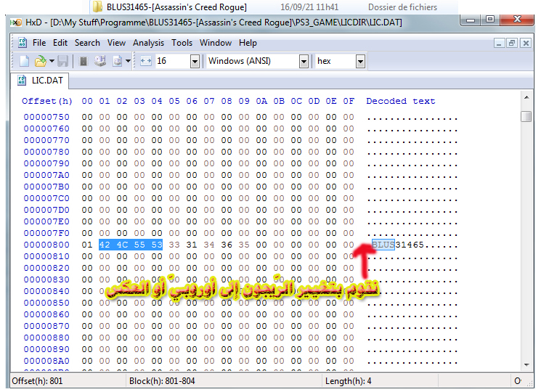Screen dimensions: 541x392
Task: Open the Search menu
Action: pos(87,43)
